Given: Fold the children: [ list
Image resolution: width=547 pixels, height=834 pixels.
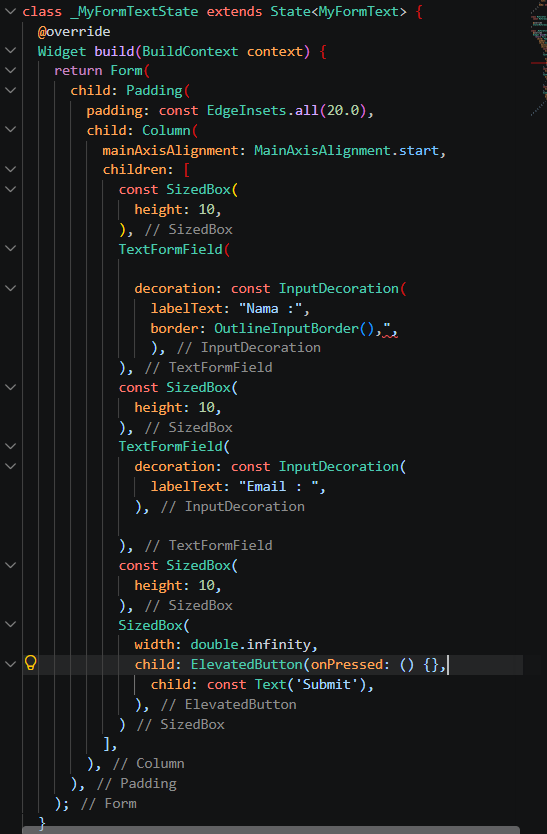Looking at the screenshot, I should coord(10,169).
